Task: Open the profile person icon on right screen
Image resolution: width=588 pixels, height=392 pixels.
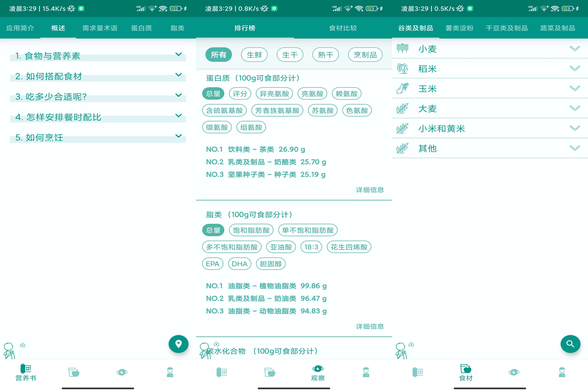Action: click(x=562, y=372)
